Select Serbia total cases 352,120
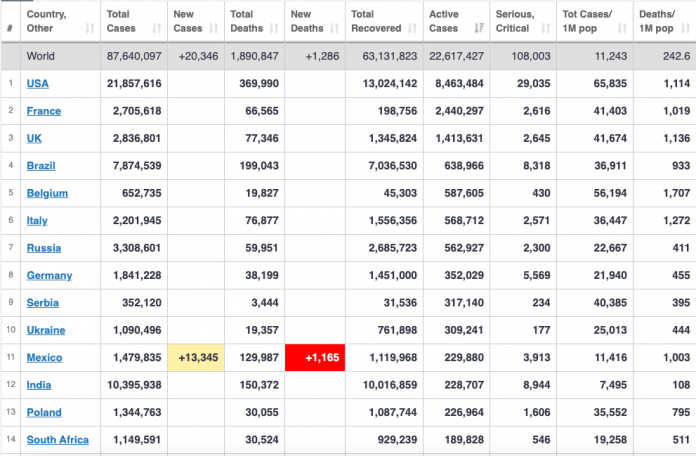This screenshot has width=696, height=456. click(142, 303)
